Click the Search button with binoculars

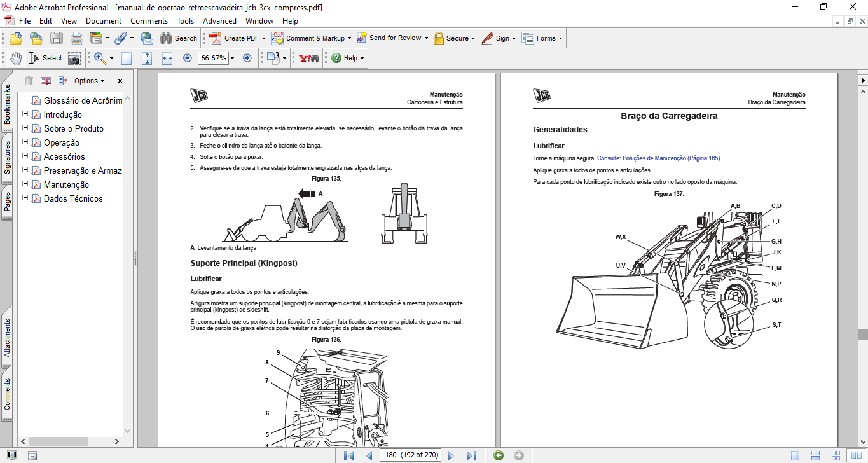pos(179,38)
